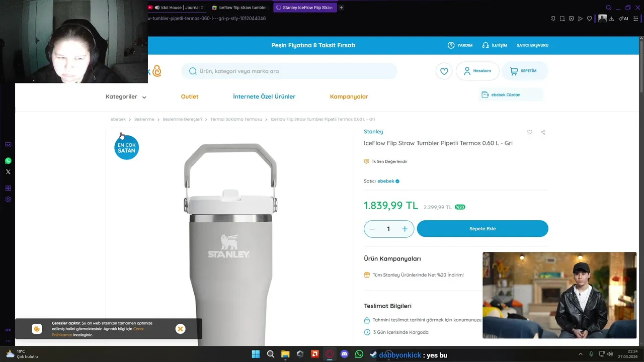Click the Sepete Ekle button
This screenshot has height=362, width=644.
(482, 229)
